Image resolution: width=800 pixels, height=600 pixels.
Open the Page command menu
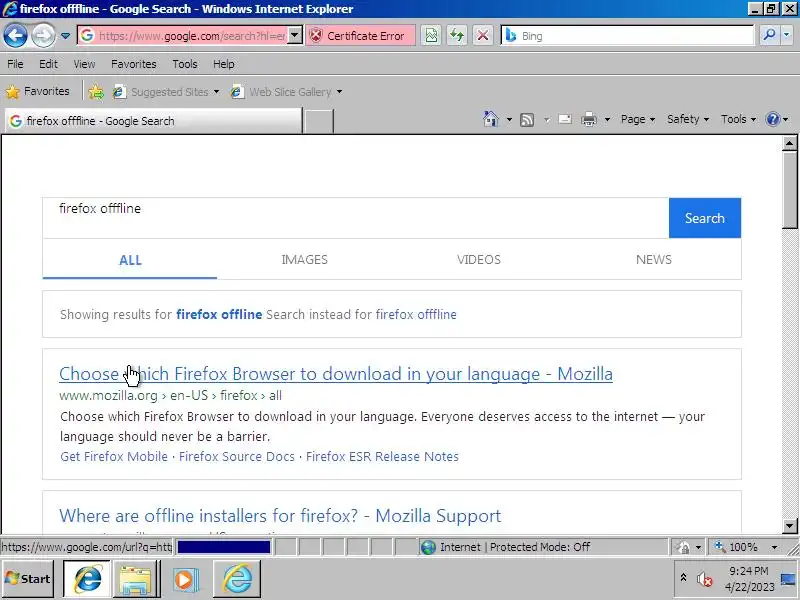click(x=638, y=119)
